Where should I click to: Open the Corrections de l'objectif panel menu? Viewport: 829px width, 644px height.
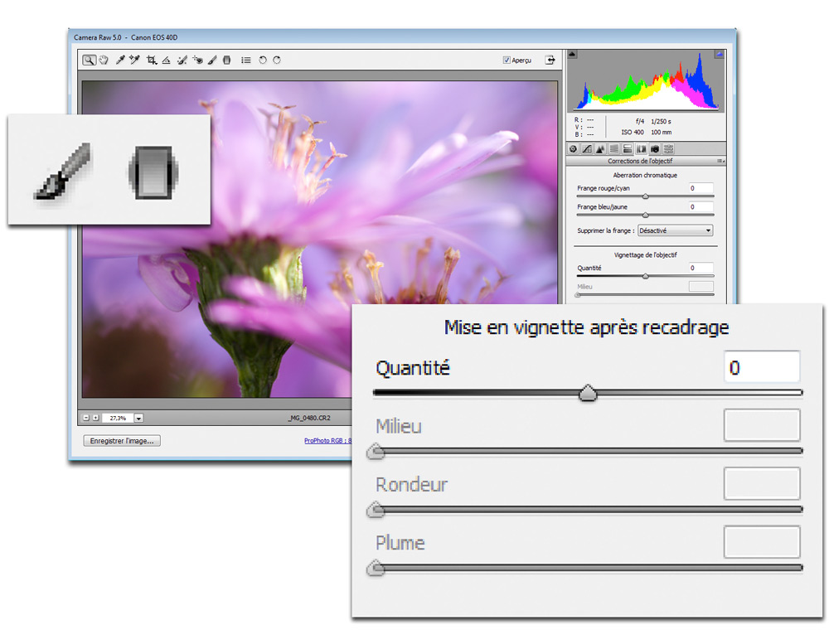coord(720,161)
